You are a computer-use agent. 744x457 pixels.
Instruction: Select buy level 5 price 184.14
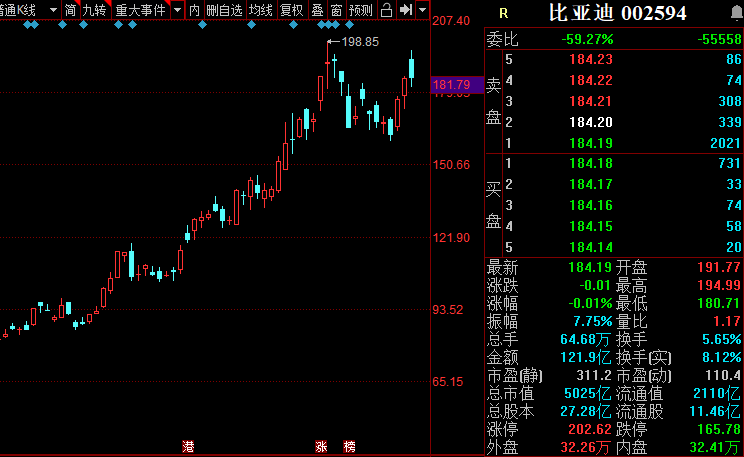coord(591,247)
